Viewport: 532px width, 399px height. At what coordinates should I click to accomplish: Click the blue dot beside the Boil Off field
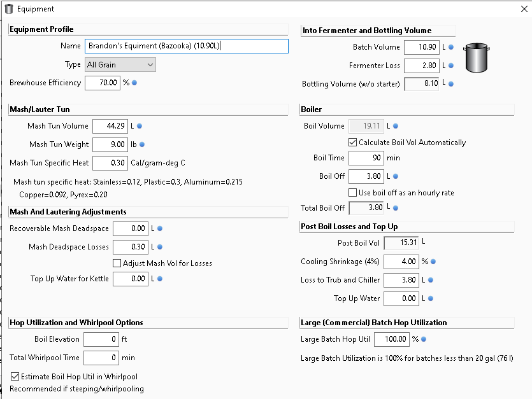[x=396, y=176]
